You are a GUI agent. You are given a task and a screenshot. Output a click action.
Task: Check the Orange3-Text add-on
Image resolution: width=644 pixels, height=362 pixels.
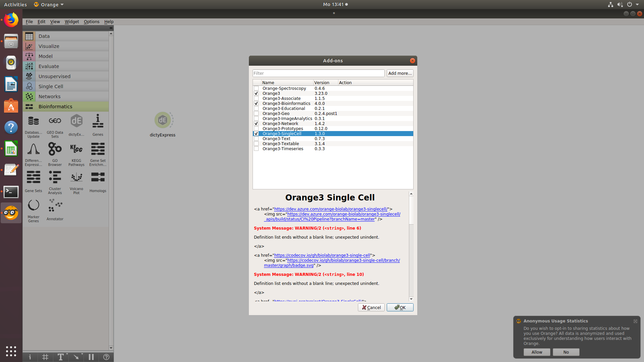256,138
